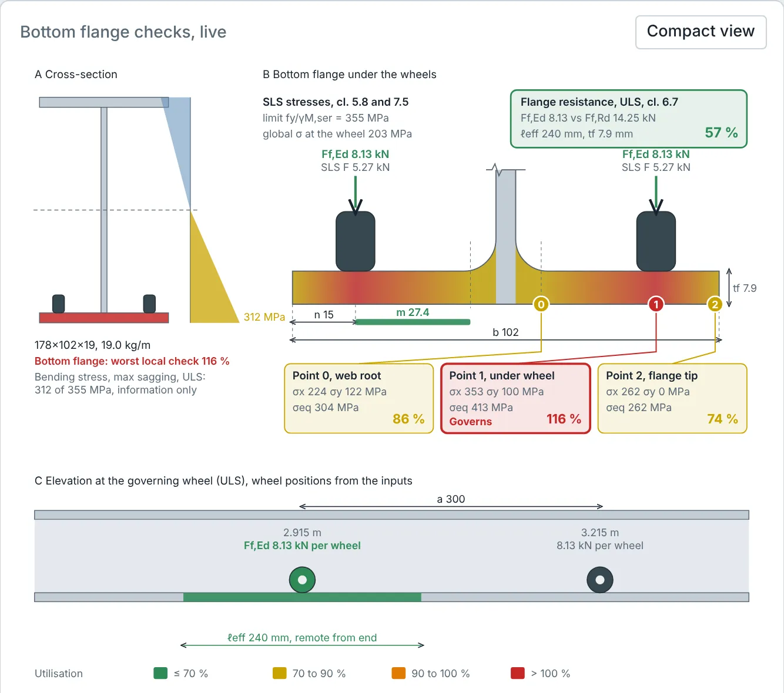
Task: Open the Point 1, under wheel card
Action: [x=515, y=399]
